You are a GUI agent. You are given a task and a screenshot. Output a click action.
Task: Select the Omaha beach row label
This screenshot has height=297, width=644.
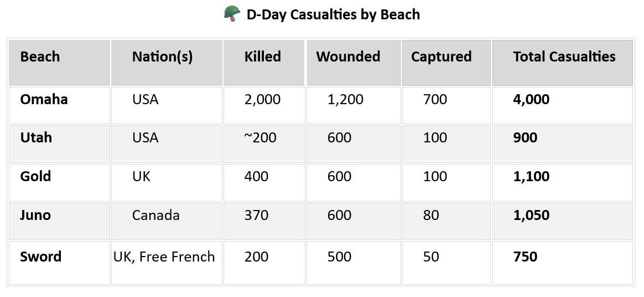44,100
